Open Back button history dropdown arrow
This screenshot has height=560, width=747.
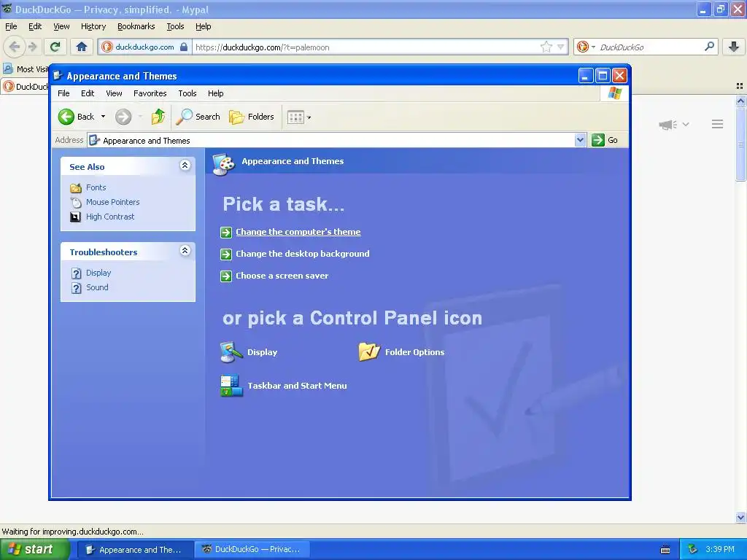coord(103,117)
